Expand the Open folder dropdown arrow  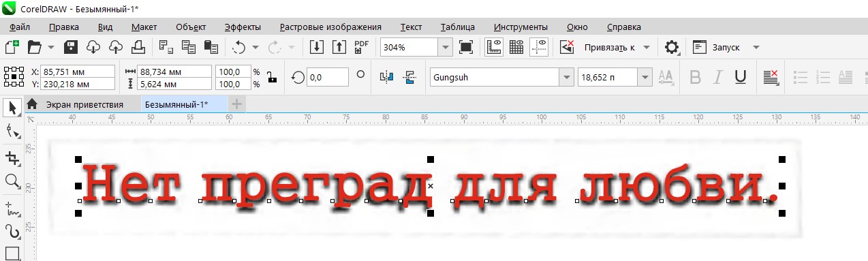[x=51, y=47]
